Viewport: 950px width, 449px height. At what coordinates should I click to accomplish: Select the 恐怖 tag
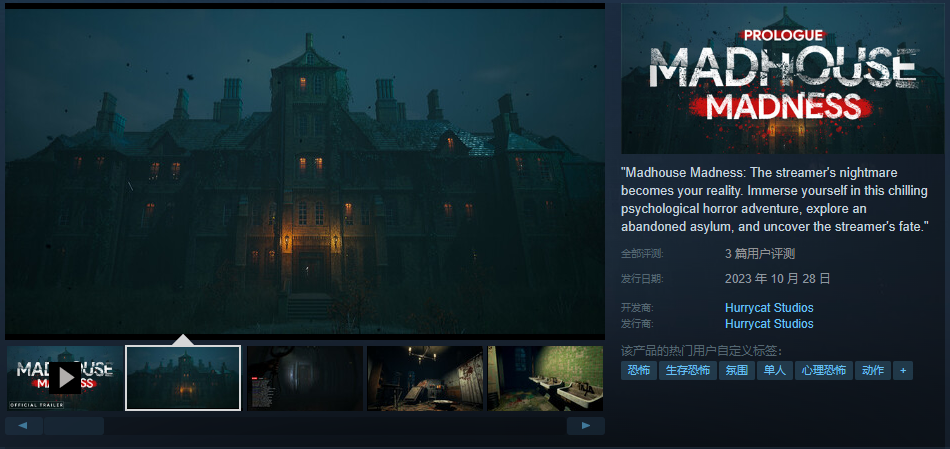[639, 370]
